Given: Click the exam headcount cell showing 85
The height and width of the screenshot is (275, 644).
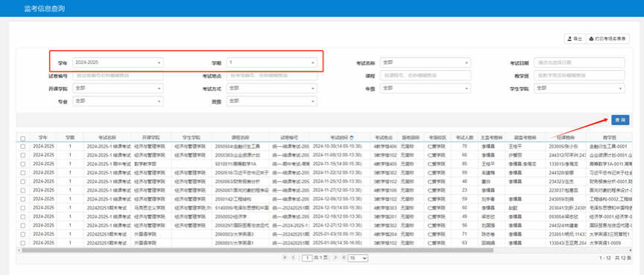Looking at the screenshot, I should [464, 164].
